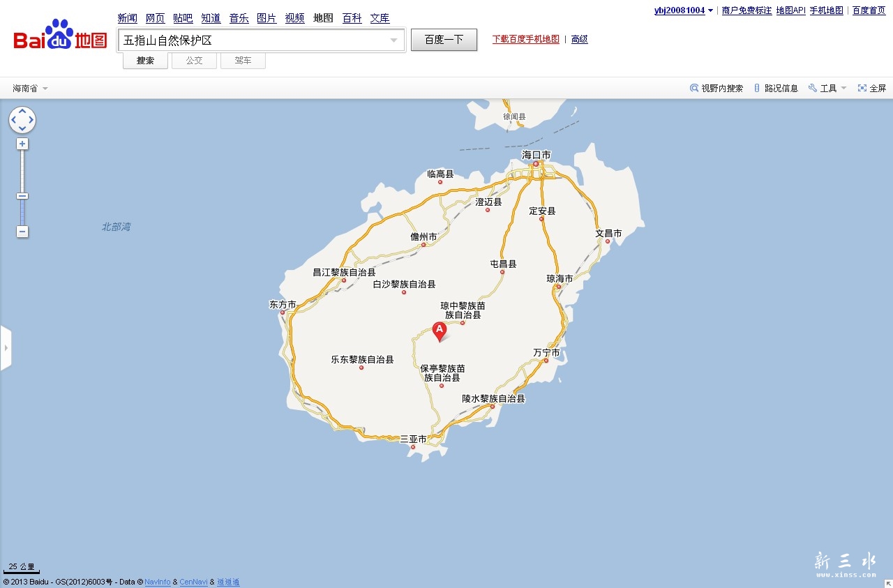Open 视野内搜索 search in view
The image size is (893, 588).
tap(716, 89)
